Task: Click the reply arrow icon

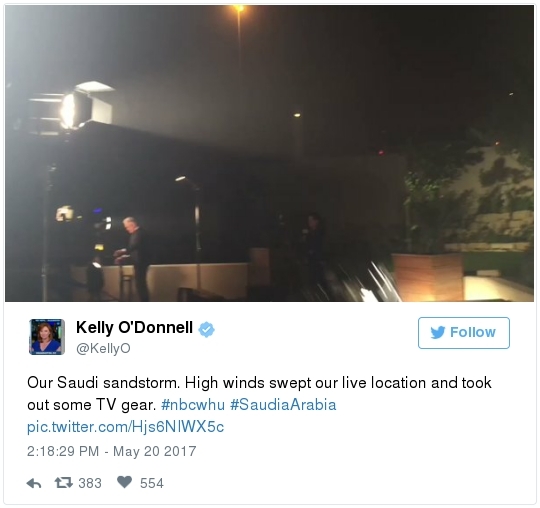Action: (34, 483)
